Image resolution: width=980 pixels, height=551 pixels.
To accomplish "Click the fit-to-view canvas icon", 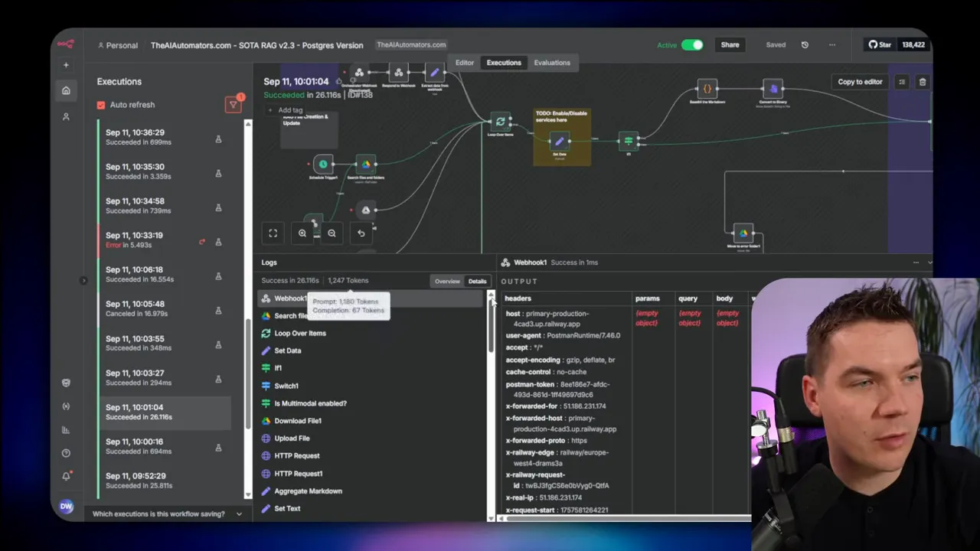I will coord(273,233).
